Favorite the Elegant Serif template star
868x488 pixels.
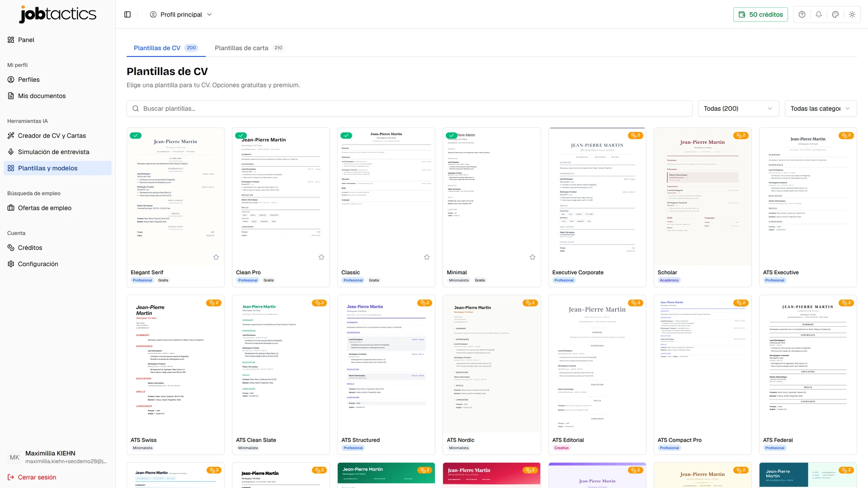(x=216, y=257)
